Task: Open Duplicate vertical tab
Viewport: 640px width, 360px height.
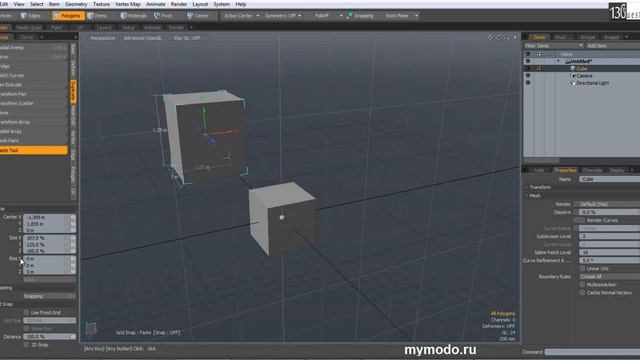Action: (x=73, y=91)
